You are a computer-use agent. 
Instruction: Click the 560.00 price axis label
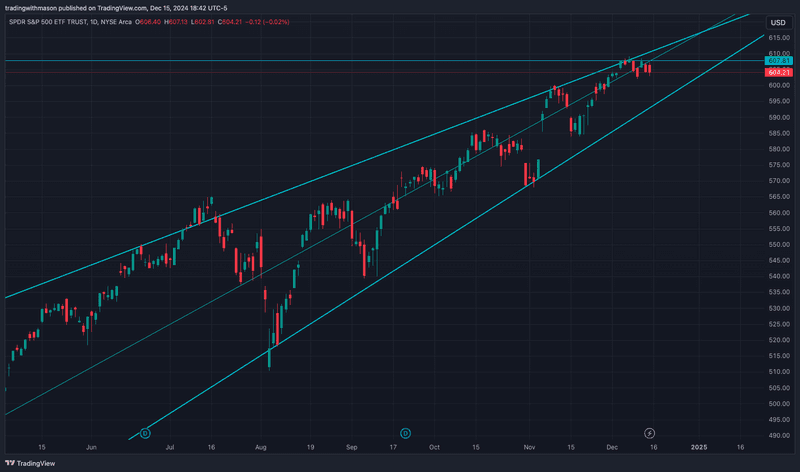(779, 213)
